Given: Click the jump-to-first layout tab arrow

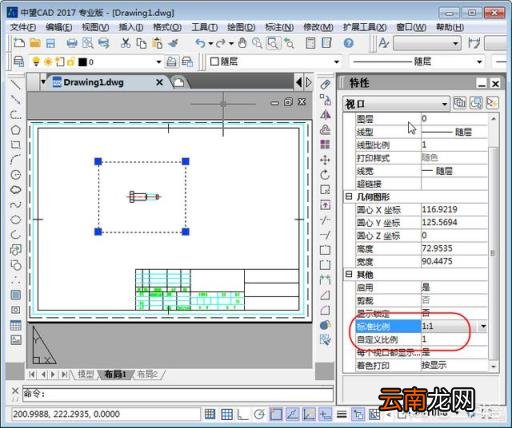Looking at the screenshot, I should 32,374.
